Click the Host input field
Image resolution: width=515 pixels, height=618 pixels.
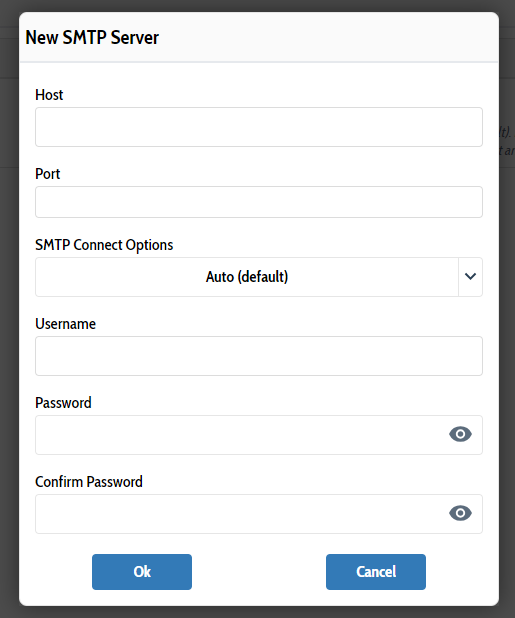(x=259, y=127)
